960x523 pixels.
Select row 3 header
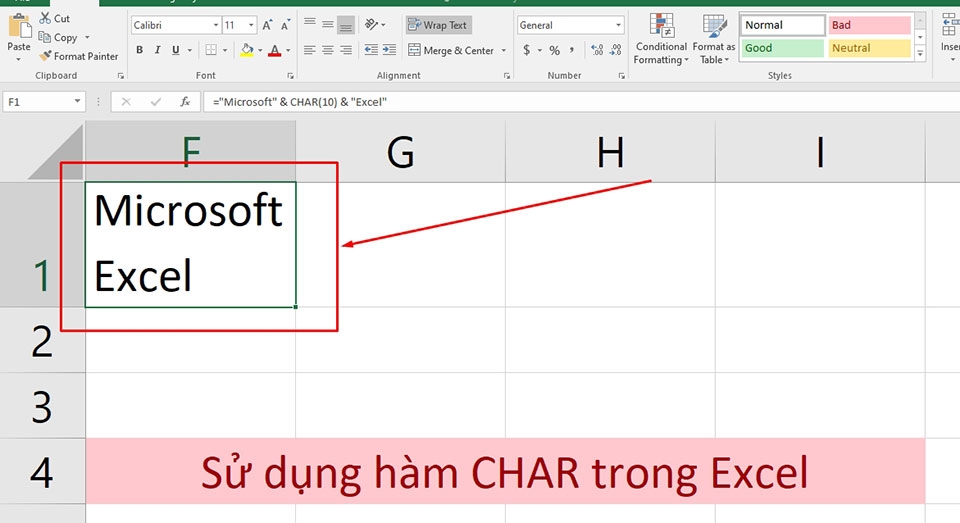[42, 406]
